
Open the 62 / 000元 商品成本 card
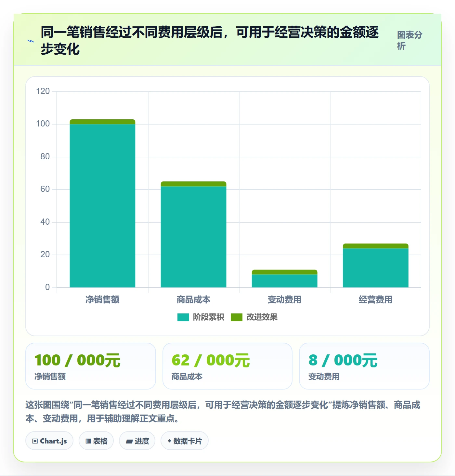227,366
